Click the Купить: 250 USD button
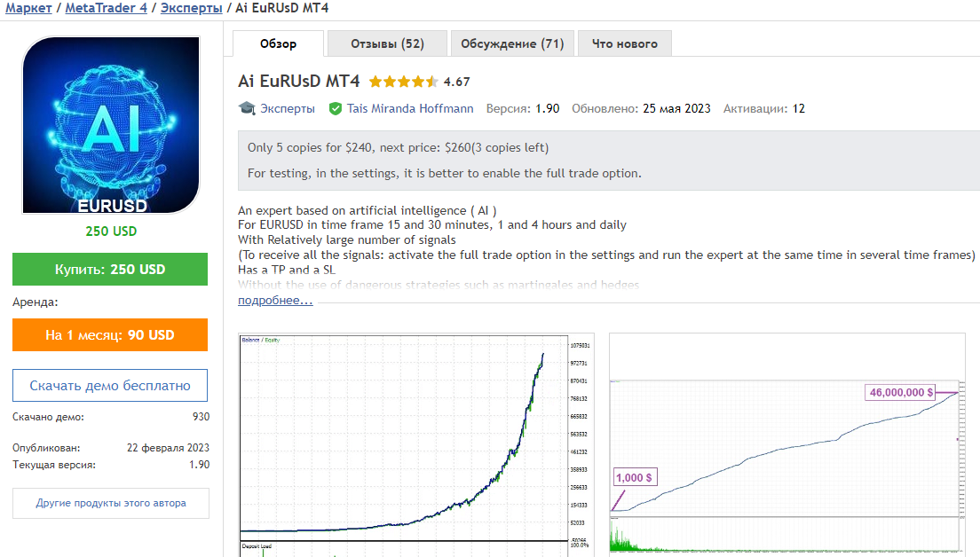This screenshot has height=557, width=980. tap(110, 269)
